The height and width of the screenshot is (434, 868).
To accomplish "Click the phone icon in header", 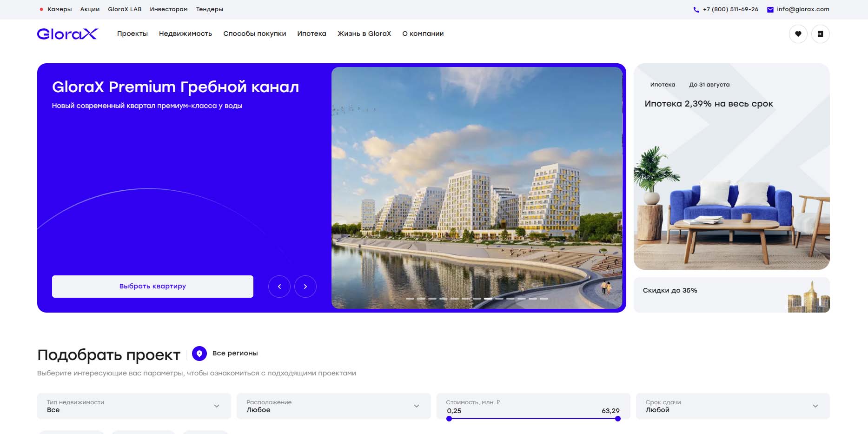I will coord(696,9).
